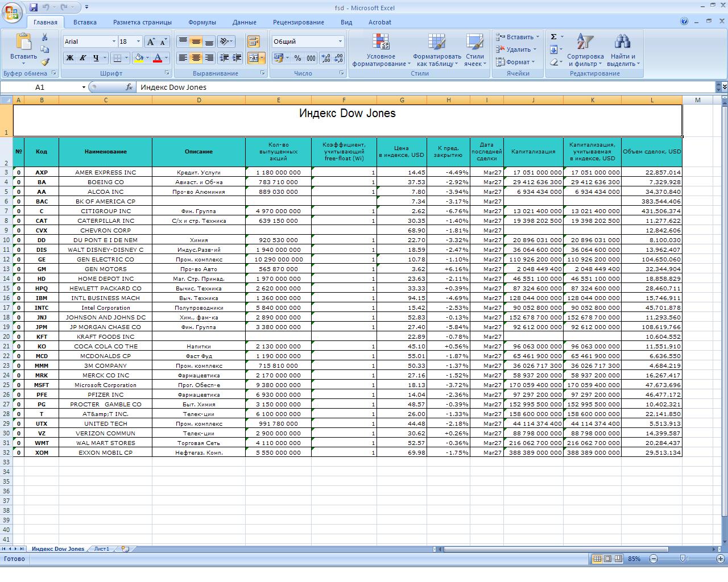Image resolution: width=728 pixels, height=582 pixels.
Task: Select the Format Painter brush
Action: (45, 62)
